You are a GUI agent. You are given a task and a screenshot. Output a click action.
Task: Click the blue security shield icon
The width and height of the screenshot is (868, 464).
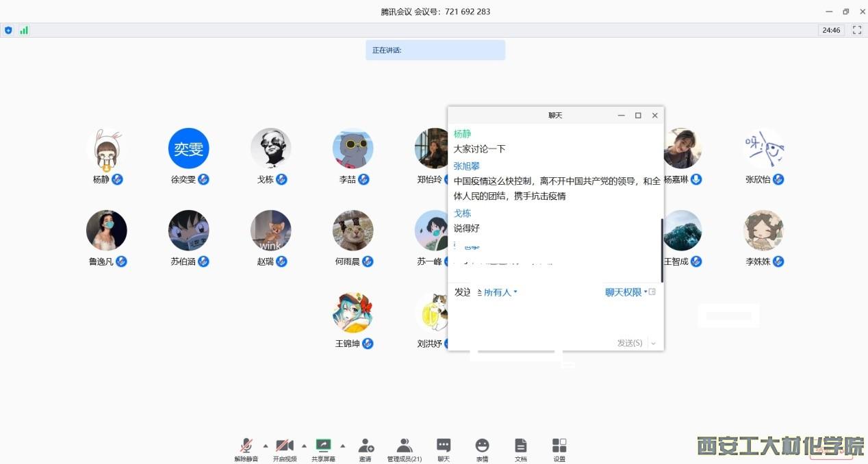[8, 30]
